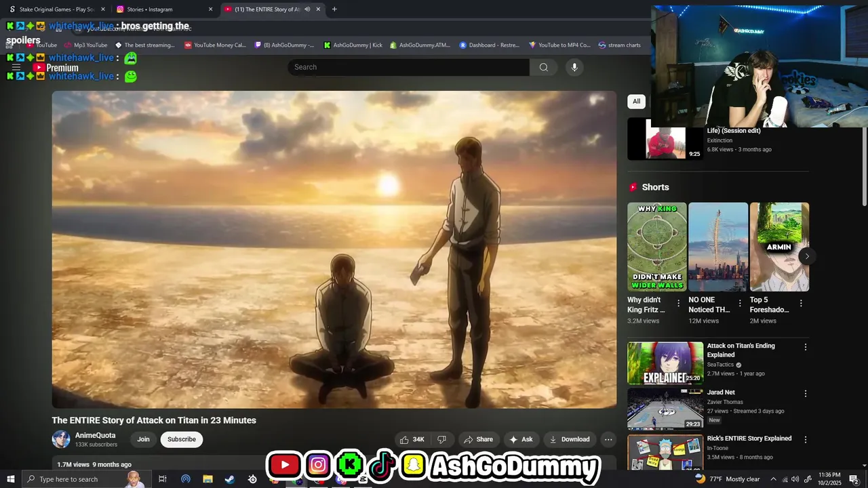The image size is (868, 488).
Task: Click the Join button
Action: pos(143,439)
